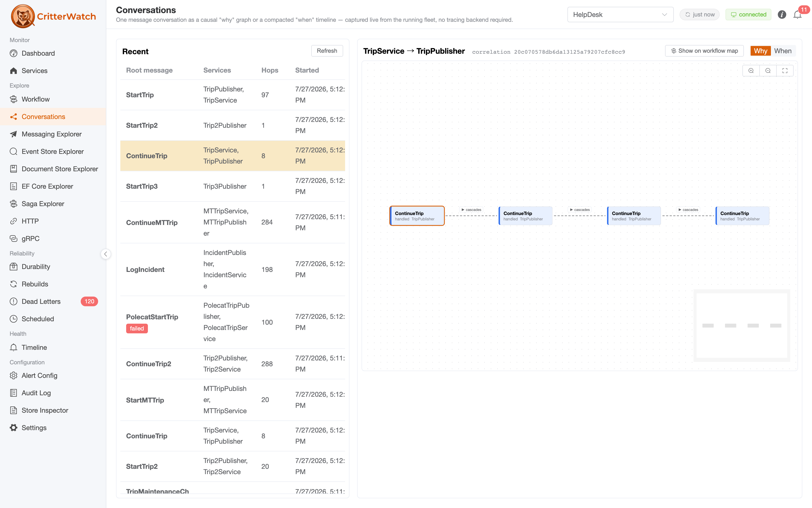Click the Alert Config gear icon

(14, 376)
